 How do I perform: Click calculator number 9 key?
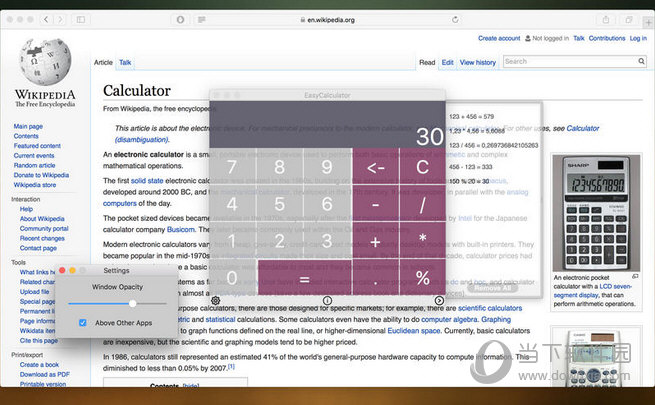click(x=328, y=167)
